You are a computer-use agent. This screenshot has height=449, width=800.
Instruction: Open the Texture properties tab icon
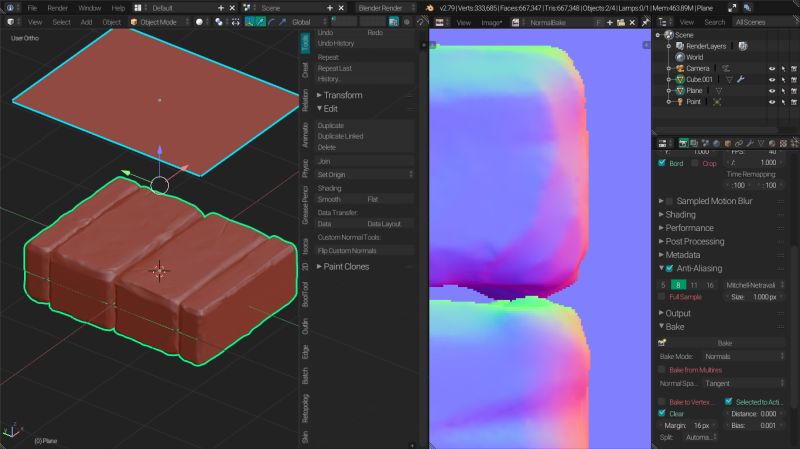point(784,143)
